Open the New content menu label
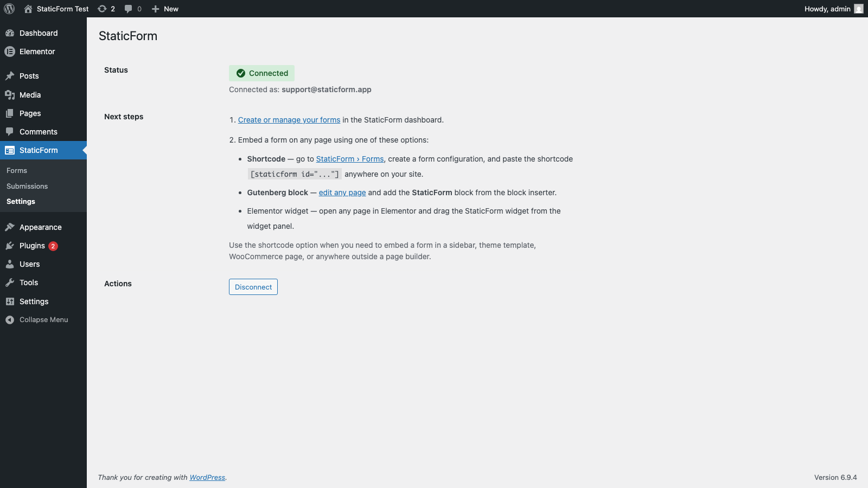Screen dimensions: 868x488 (x=171, y=9)
